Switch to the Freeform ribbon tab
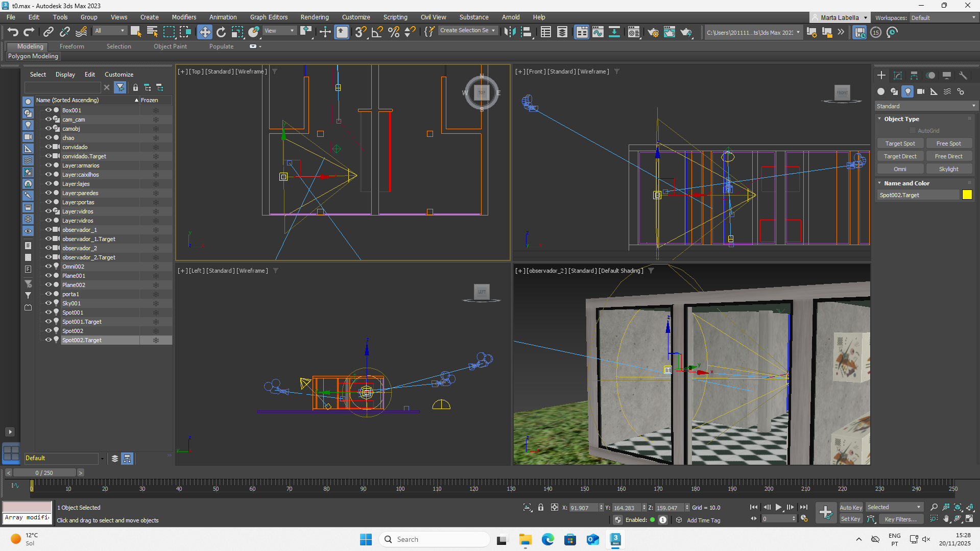Image resolution: width=980 pixels, height=551 pixels. pos(71,46)
